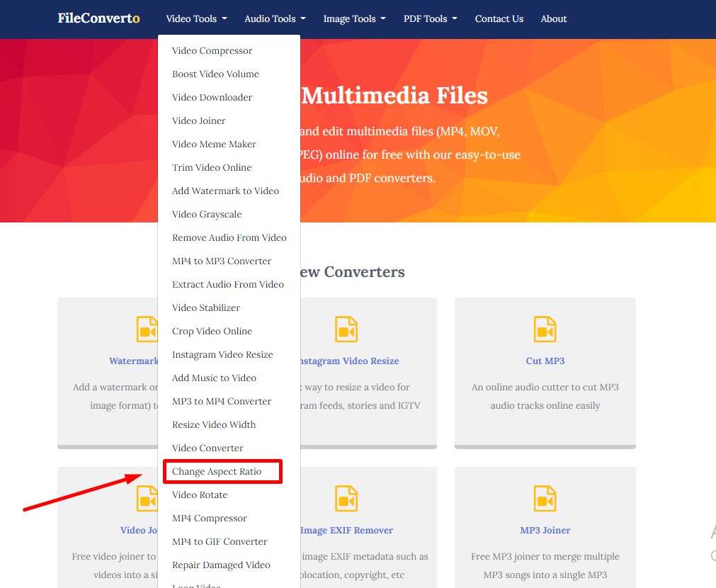
Task: Choose Video Compressor from the menu
Action: coord(212,51)
